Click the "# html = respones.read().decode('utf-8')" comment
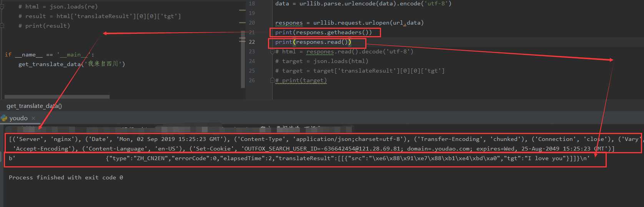644x207 pixels. [344, 52]
